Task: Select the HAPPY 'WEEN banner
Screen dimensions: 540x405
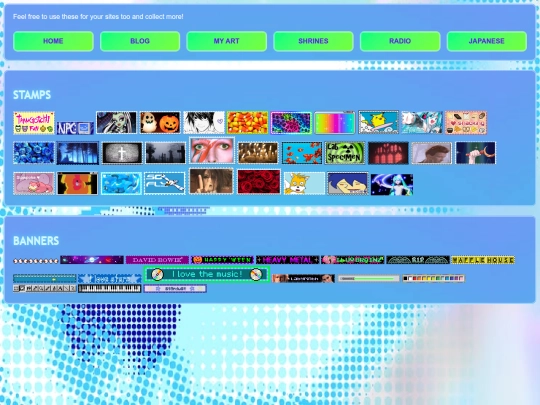Action: (x=222, y=260)
